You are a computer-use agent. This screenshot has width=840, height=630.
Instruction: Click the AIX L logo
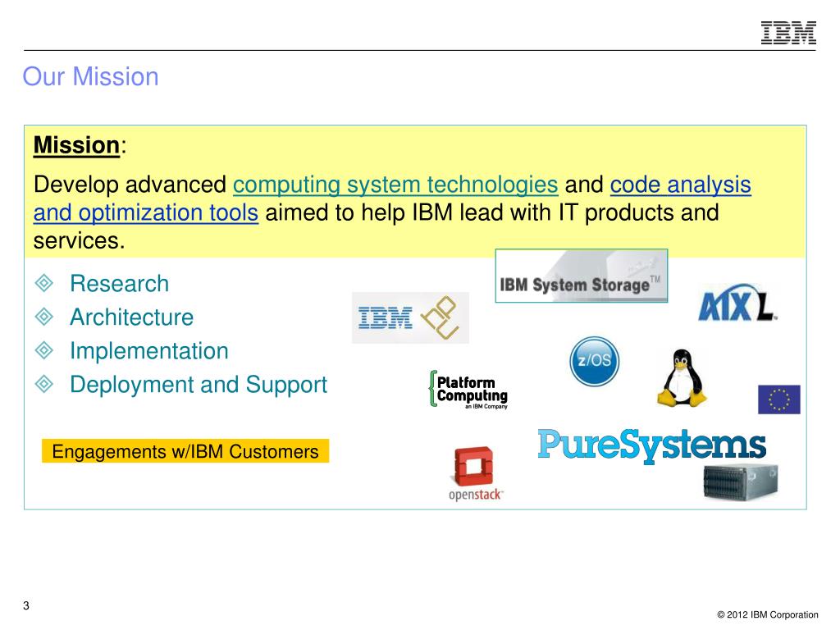pyautogui.click(x=737, y=303)
